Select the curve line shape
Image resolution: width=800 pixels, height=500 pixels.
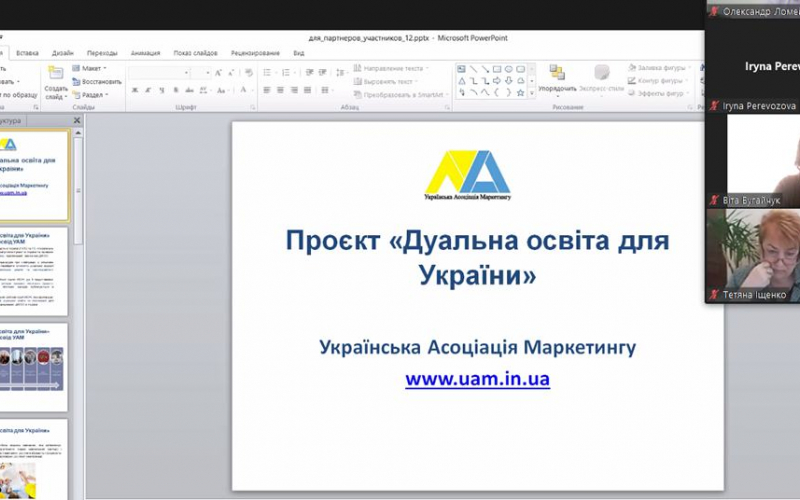tap(473, 93)
